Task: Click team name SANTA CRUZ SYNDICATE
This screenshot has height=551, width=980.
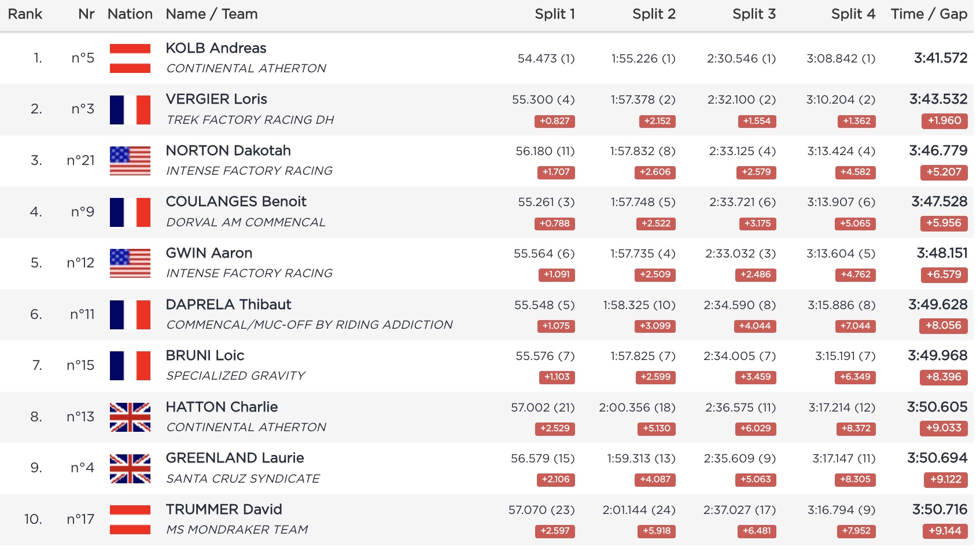Action: pos(243,479)
